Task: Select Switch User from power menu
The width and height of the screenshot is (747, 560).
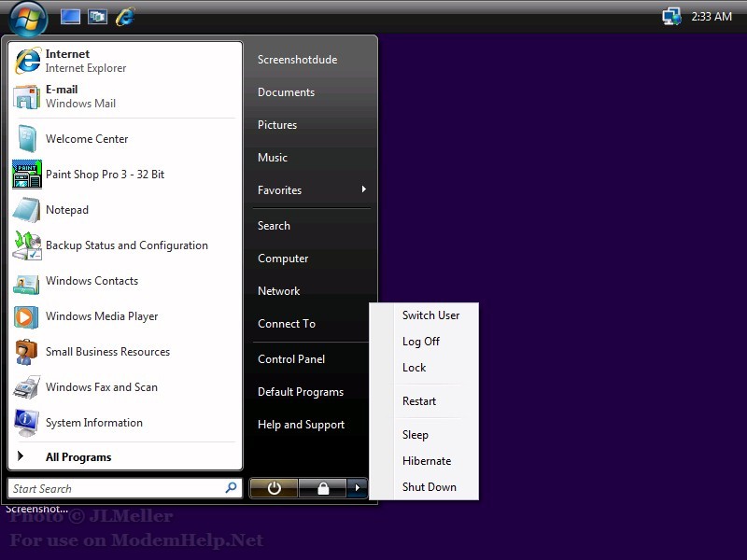Action: (430, 315)
